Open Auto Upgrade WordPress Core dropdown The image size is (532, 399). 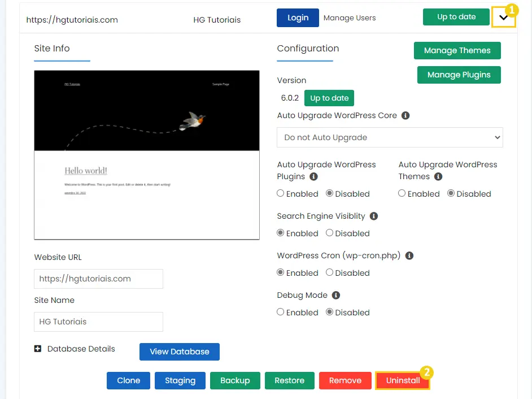[390, 137]
